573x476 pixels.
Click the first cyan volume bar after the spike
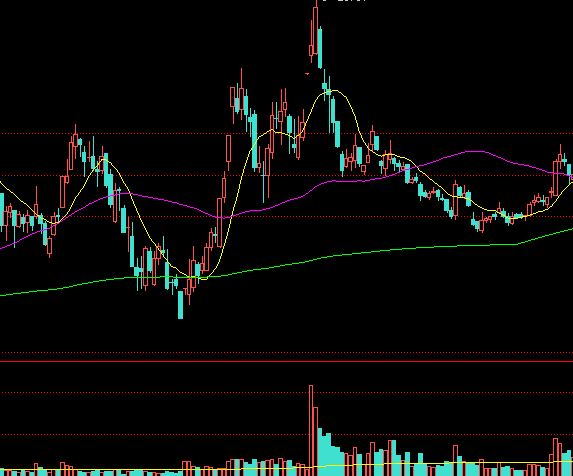[320, 452]
